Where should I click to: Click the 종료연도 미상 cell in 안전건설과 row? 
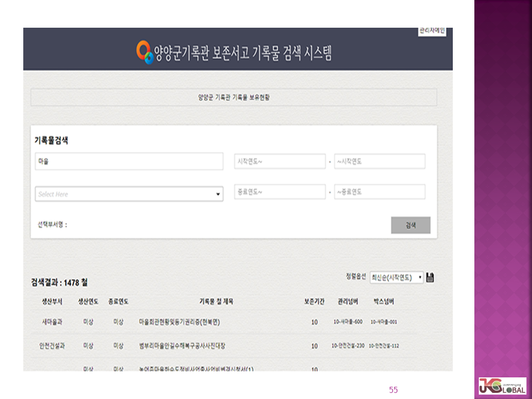(x=118, y=346)
